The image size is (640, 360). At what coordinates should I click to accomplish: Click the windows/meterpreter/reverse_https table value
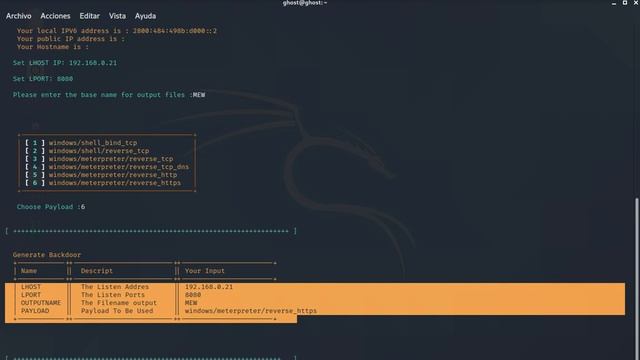click(251, 311)
